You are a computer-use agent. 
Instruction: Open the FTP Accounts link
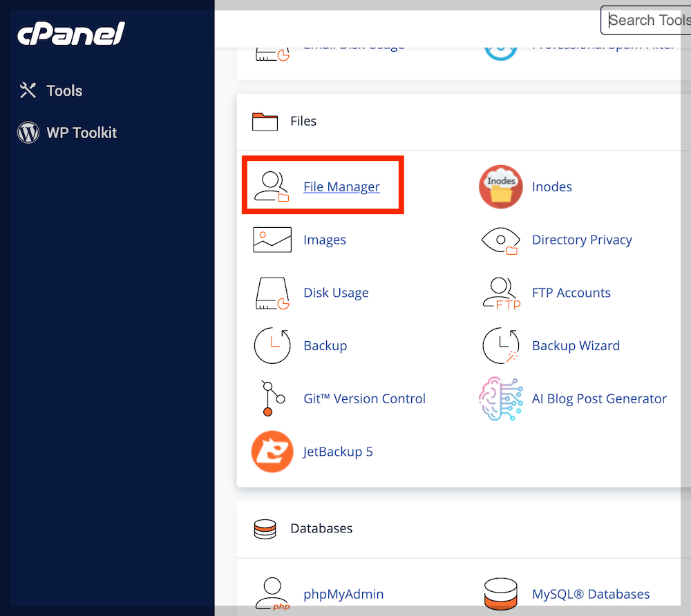(571, 293)
